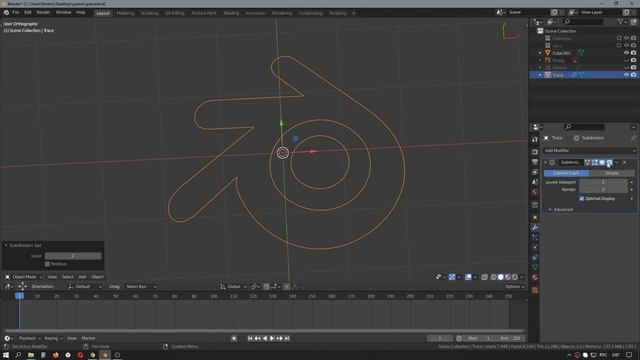Click the outliner filter funnel icon
This screenshot has width=640, height=360.
[x=620, y=22]
